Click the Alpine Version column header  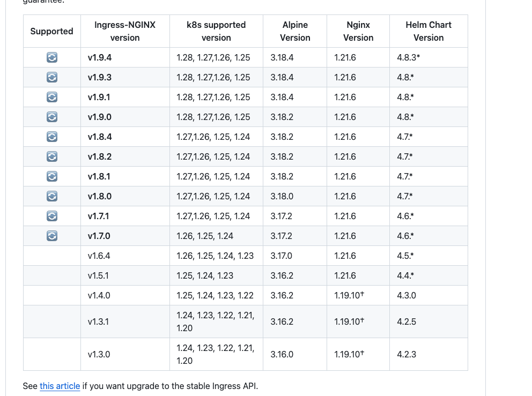295,31
